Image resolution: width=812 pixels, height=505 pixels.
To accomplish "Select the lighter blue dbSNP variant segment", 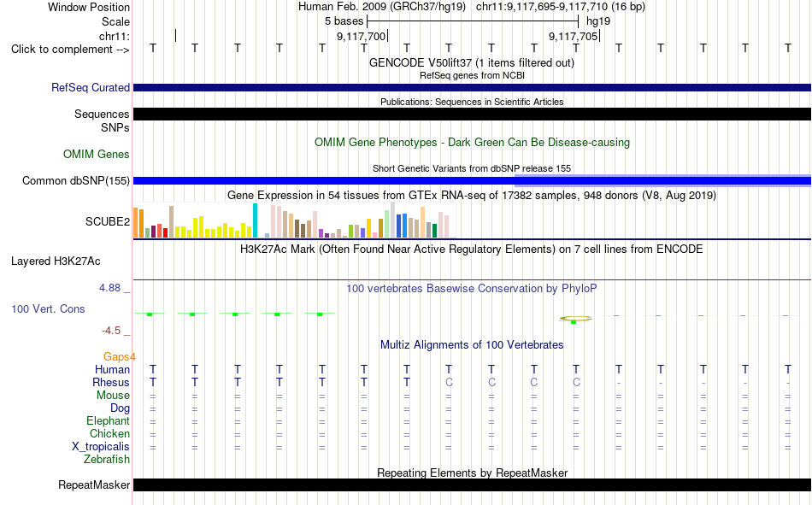I will coord(662,180).
